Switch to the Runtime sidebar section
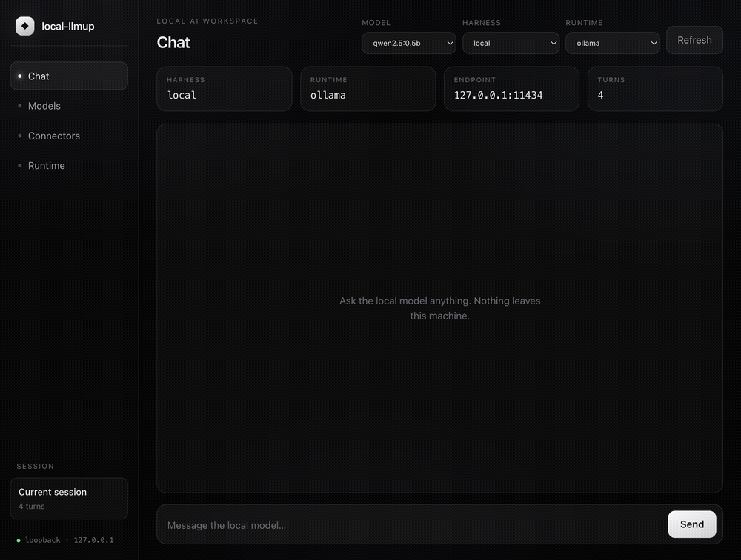 tap(69, 165)
